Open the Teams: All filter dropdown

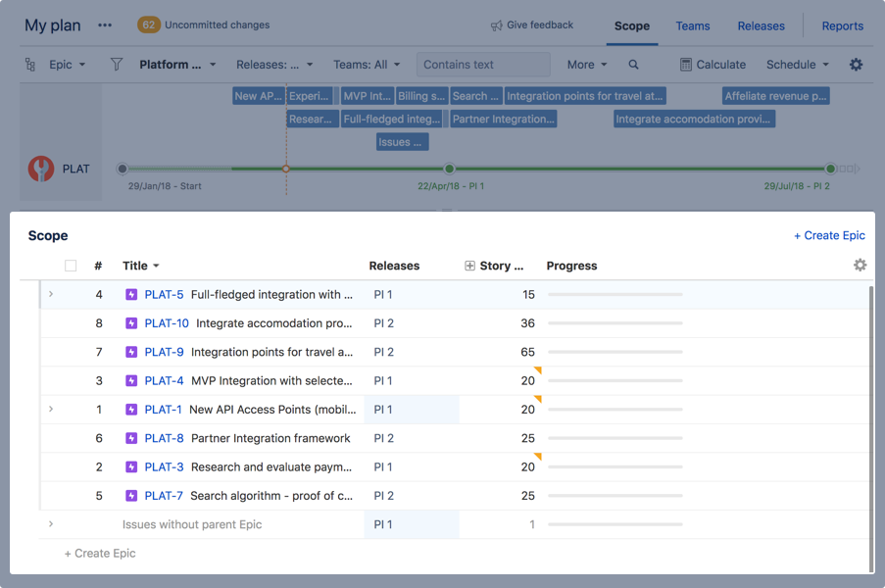(367, 65)
